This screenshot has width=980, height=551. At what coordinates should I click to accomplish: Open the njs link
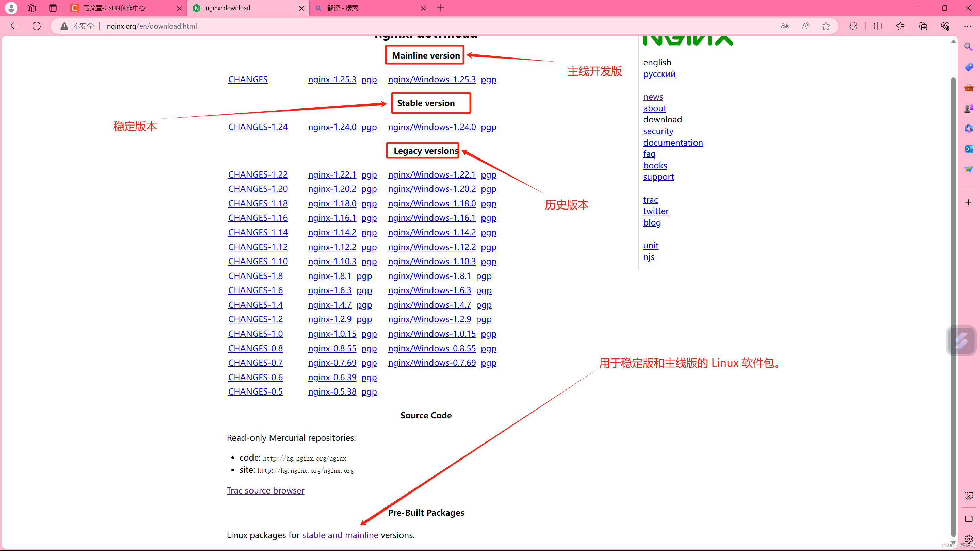point(649,257)
